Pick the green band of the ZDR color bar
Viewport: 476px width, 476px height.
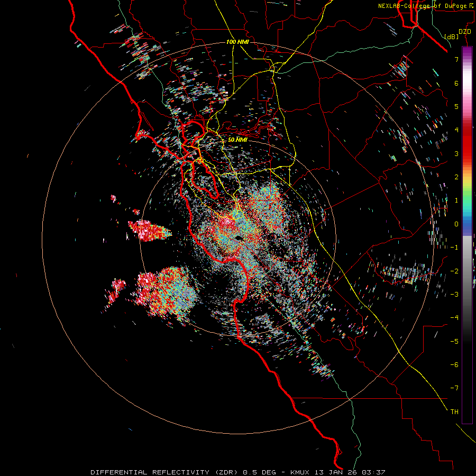pyautogui.click(x=467, y=194)
